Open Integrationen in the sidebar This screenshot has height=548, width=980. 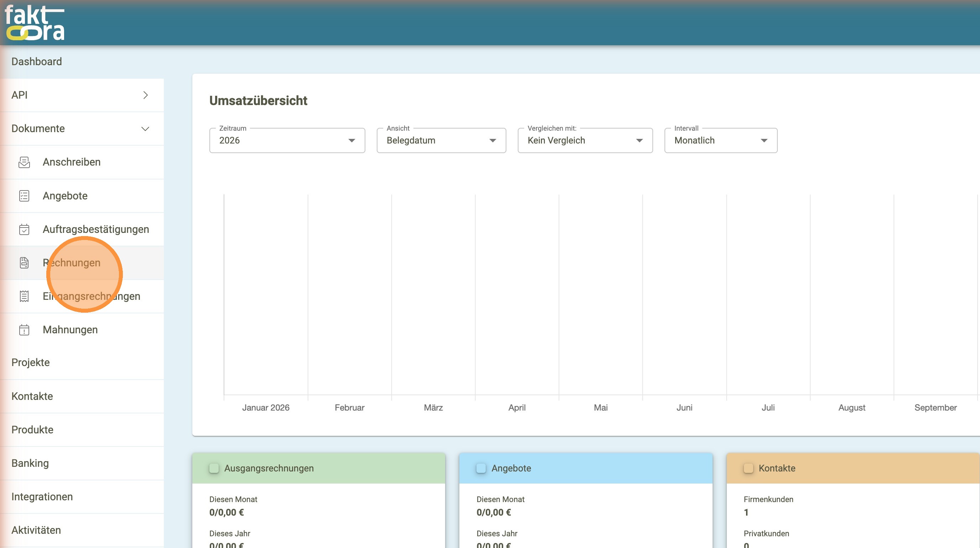click(42, 497)
